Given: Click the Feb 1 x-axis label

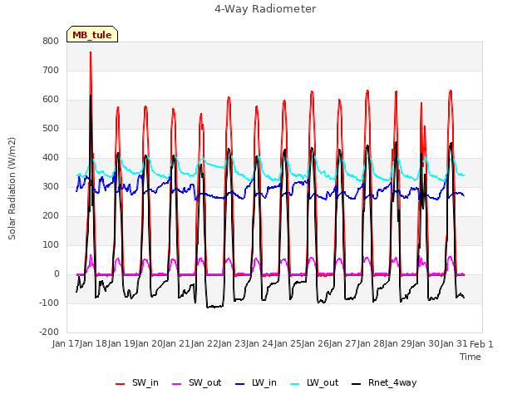Looking at the screenshot, I should coord(481,344).
